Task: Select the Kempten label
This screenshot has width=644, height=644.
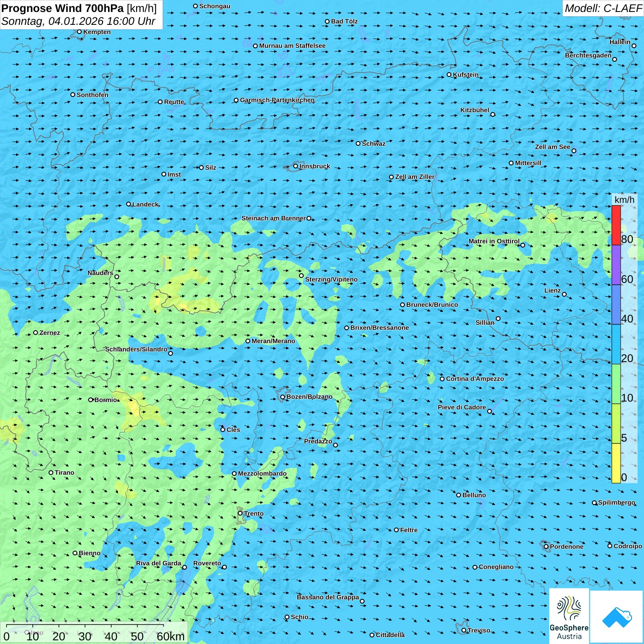Action: click(x=97, y=32)
